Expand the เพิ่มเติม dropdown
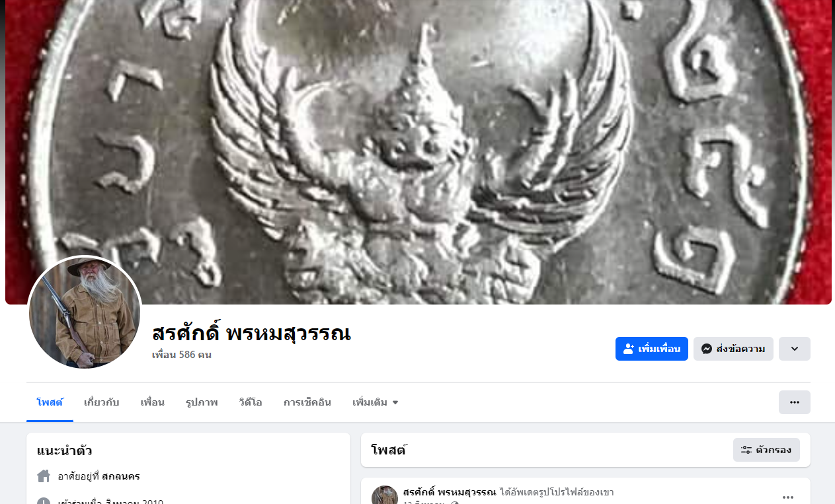 coord(376,402)
